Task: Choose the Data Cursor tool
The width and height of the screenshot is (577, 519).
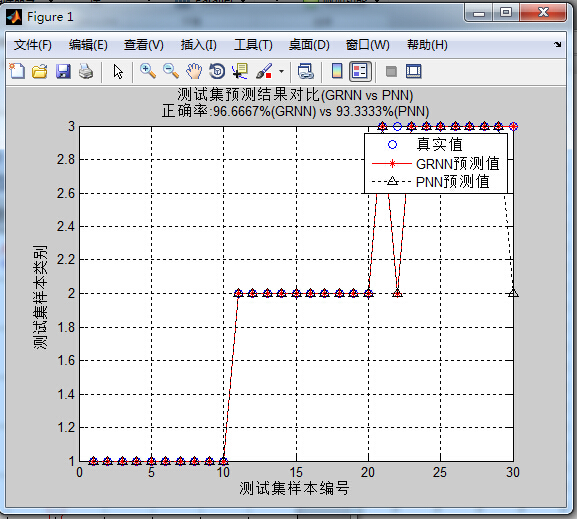Action: tap(240, 71)
